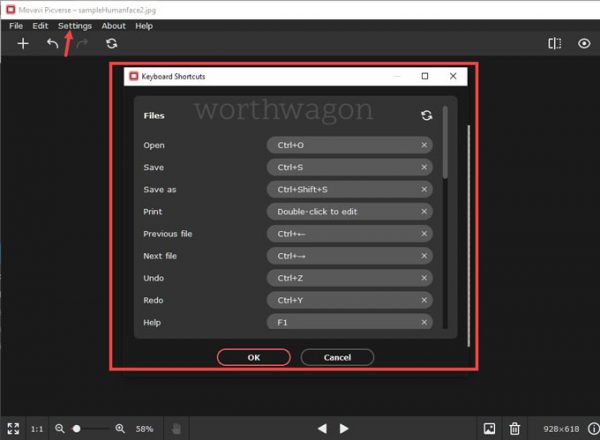600x440 pixels.
Task: Click the fullscreen icon in bottom bar
Action: 13,428
